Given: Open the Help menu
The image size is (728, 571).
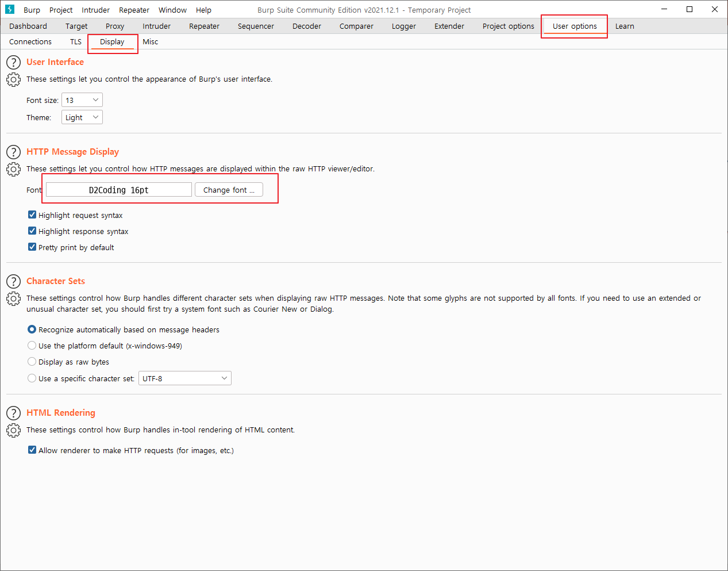Looking at the screenshot, I should (x=203, y=10).
